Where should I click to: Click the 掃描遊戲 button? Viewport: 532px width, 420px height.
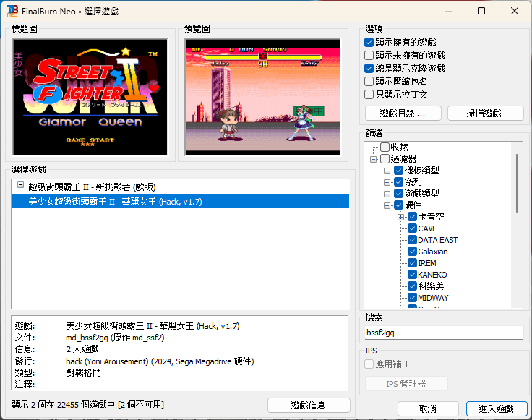click(486, 113)
